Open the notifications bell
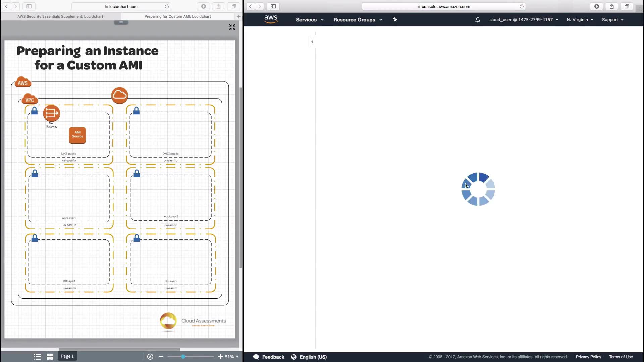 tap(478, 20)
